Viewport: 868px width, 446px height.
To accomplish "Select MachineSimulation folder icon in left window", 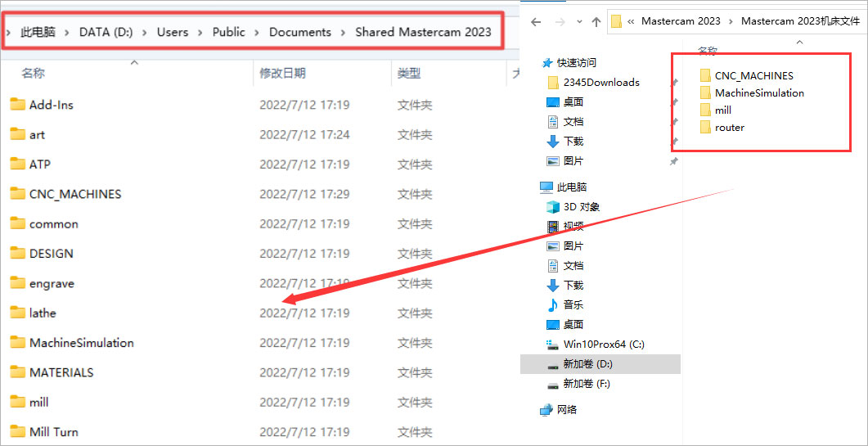I will 18,342.
